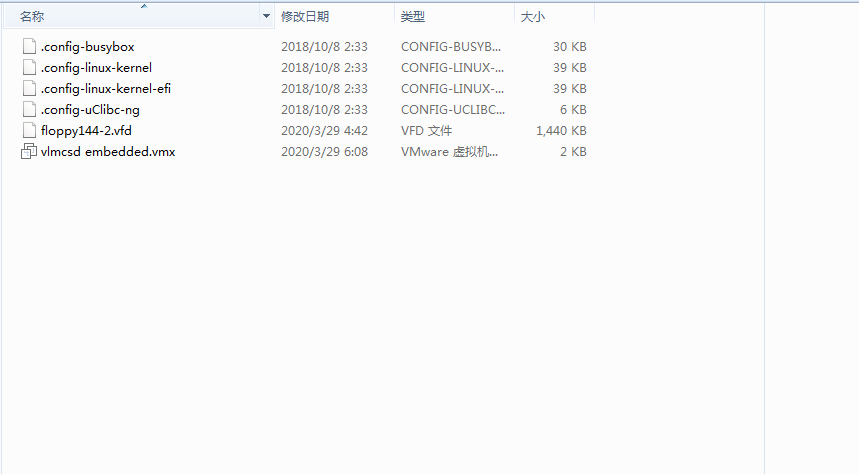Click the CONFIG-BUSYB... type entry
859x474 pixels.
451,47
